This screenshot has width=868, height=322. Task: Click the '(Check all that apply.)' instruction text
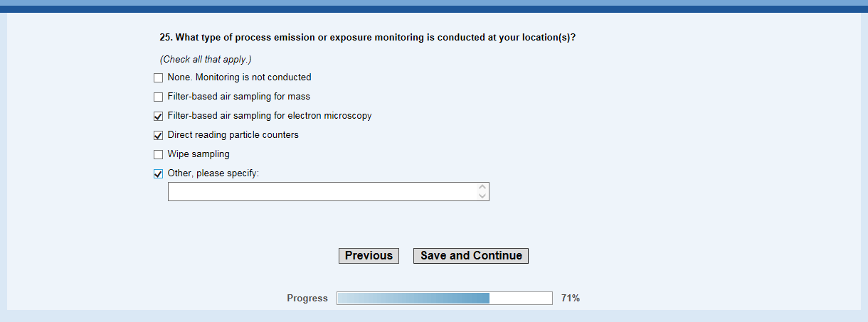click(206, 60)
